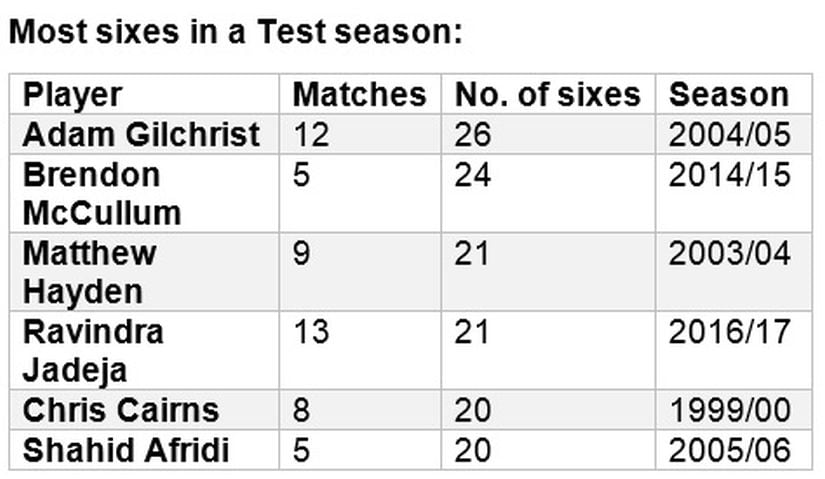
Task: Select the Player column header
Action: pos(144,94)
